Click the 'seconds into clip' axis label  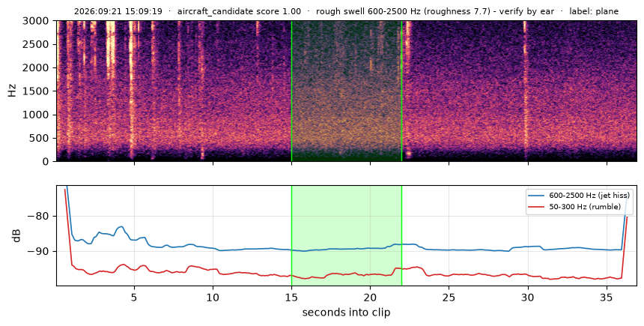click(346, 313)
